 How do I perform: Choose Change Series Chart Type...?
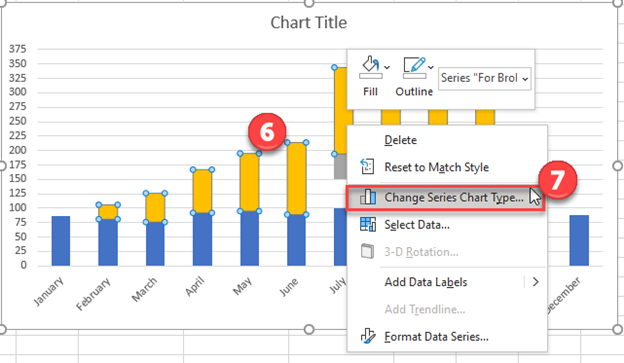(x=445, y=197)
